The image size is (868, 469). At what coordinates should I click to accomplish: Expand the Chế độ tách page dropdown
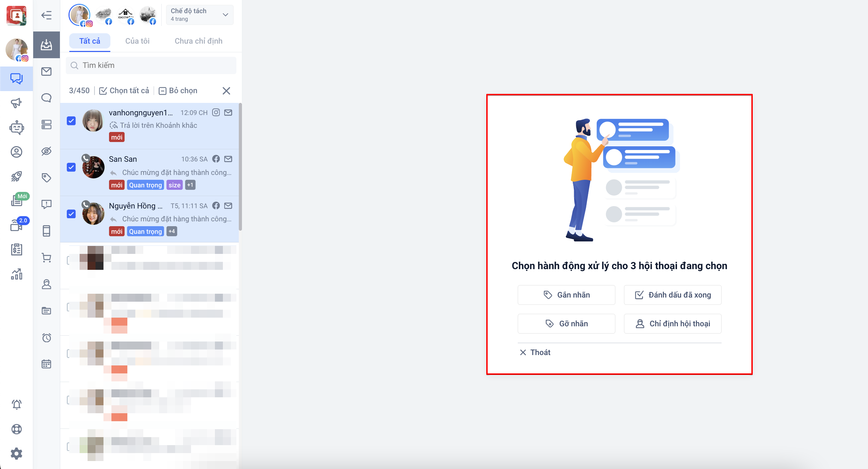pos(200,15)
